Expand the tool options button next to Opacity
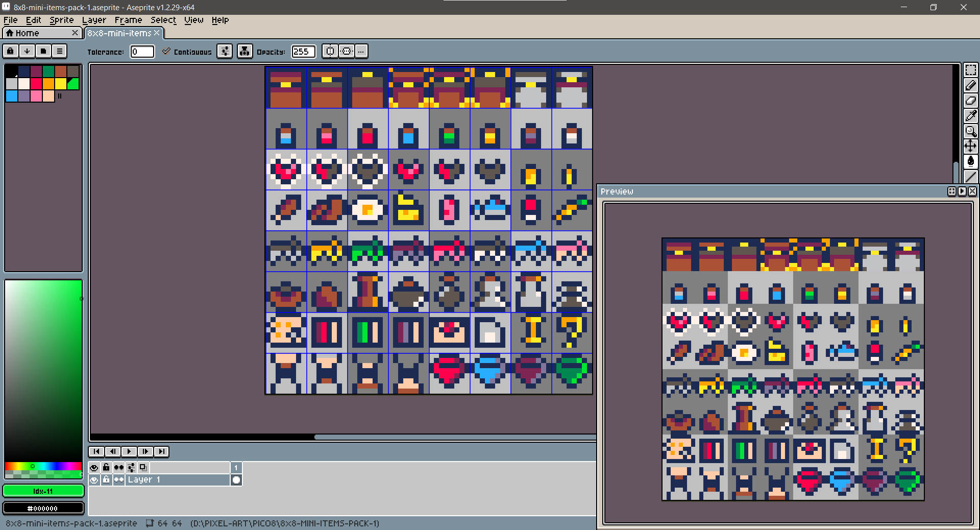Viewport: 980px width, 530px height. coord(330,51)
